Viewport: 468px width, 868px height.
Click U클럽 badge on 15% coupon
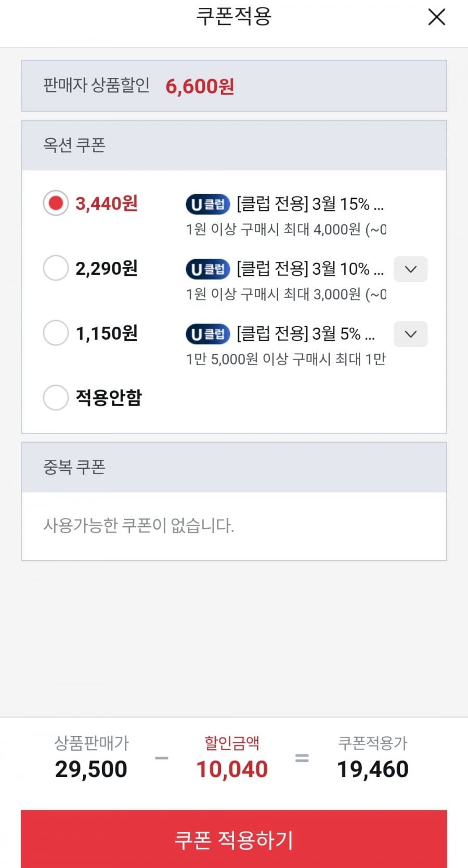(x=207, y=204)
